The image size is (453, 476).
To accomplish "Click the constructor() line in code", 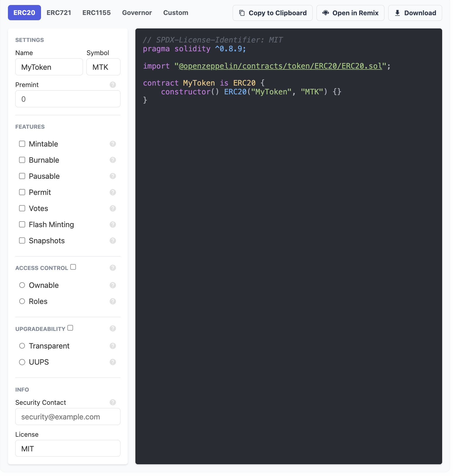I will pyautogui.click(x=251, y=92).
